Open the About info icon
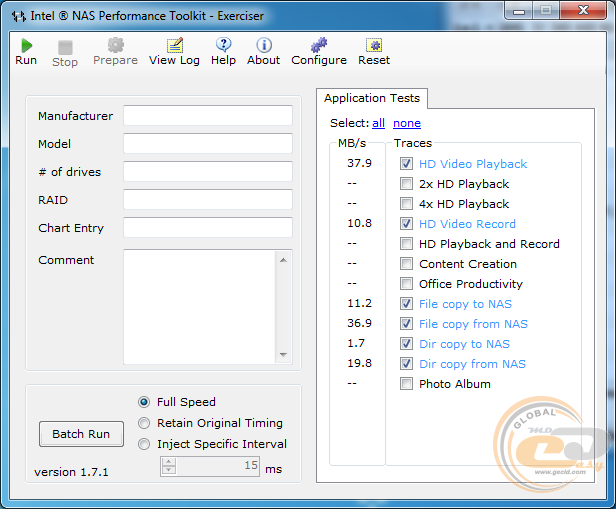This screenshot has width=616, height=509. (x=264, y=45)
